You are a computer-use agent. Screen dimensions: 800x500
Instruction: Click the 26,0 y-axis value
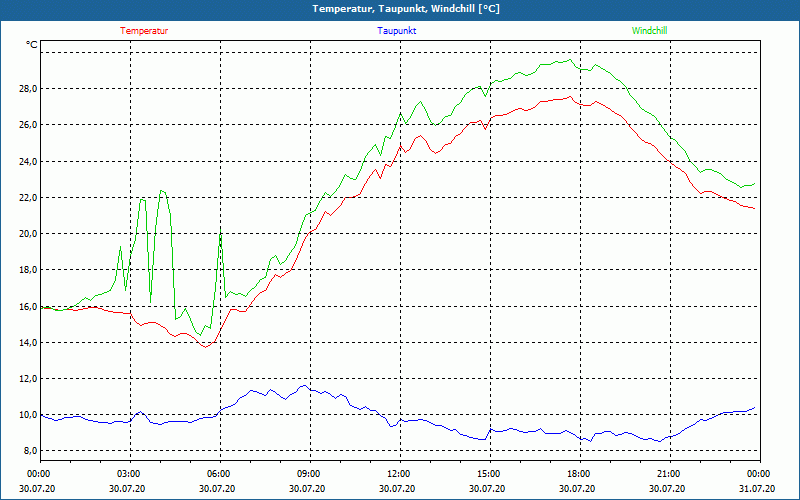point(28,125)
